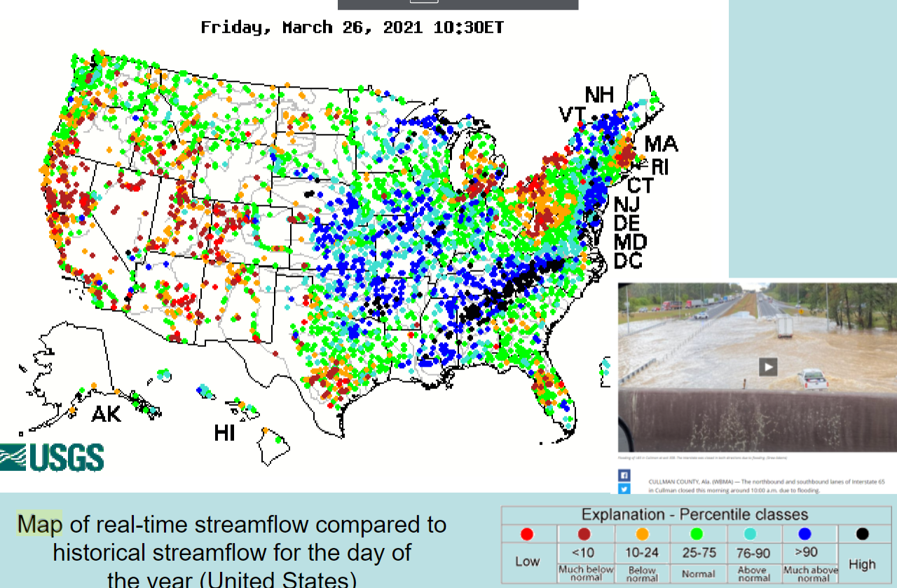The image size is (897, 588).
Task: Click the MA state label
Action: [x=661, y=144]
